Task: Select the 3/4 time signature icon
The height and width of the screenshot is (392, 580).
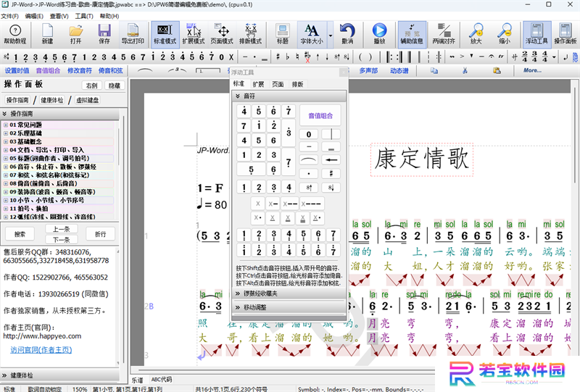Action: (x=534, y=57)
